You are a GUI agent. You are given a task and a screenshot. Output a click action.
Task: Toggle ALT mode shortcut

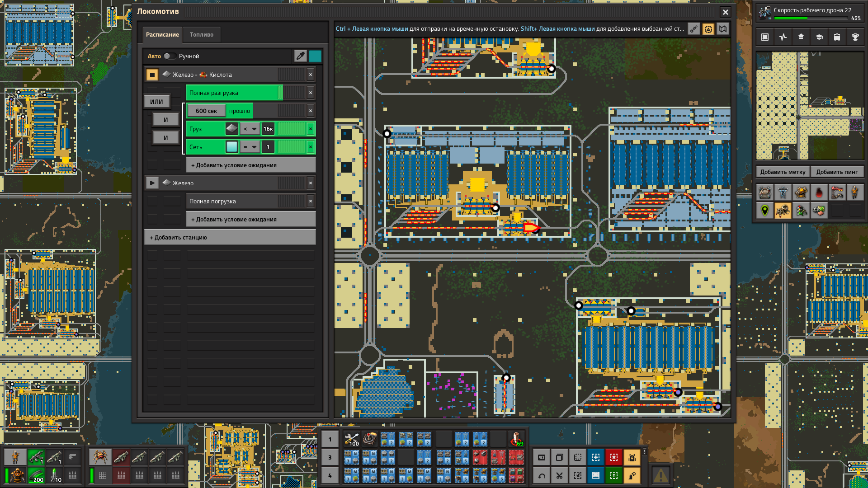pos(542,457)
